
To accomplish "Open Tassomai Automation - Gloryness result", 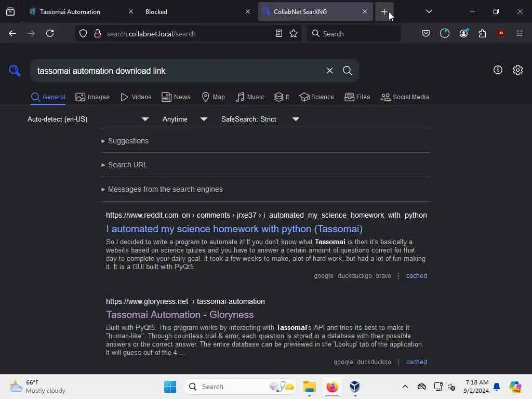I will [x=180, y=314].
